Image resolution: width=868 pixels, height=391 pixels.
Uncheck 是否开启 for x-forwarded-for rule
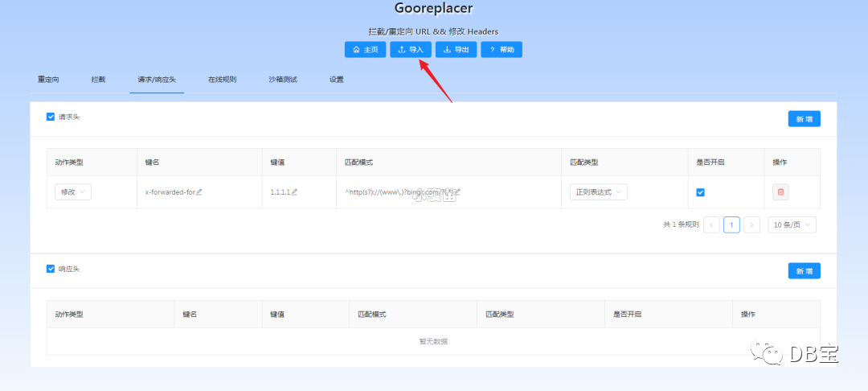pos(700,192)
